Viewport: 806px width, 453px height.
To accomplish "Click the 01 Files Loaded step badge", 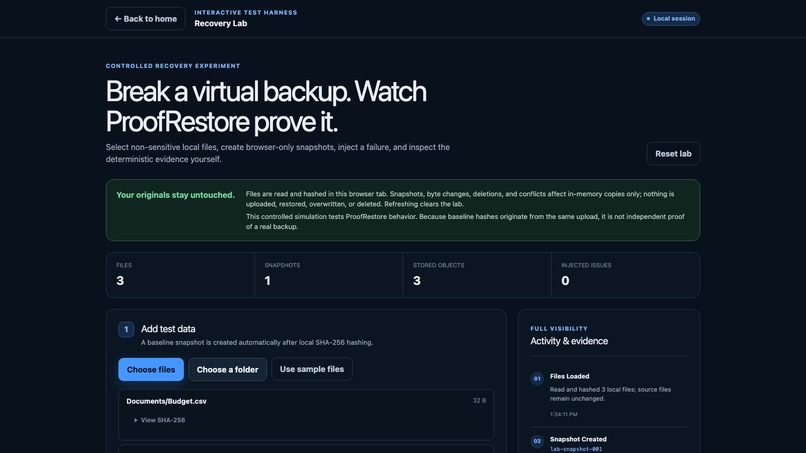I will 537,379.
